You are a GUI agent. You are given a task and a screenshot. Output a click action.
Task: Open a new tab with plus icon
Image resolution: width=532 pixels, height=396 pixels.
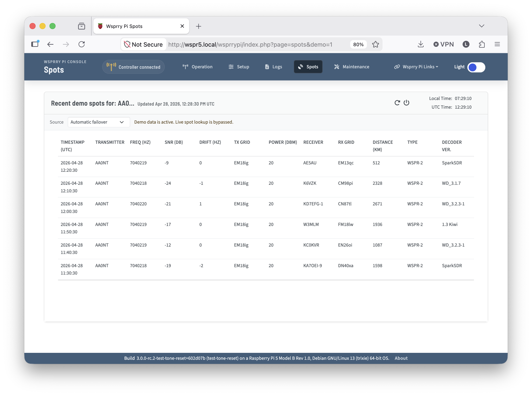coord(199,26)
